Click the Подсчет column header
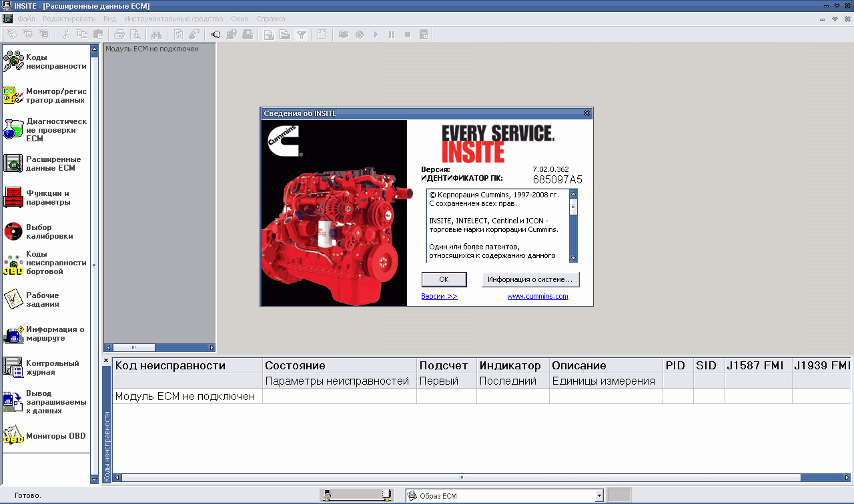Viewport: 854px width, 504px height. [446, 365]
